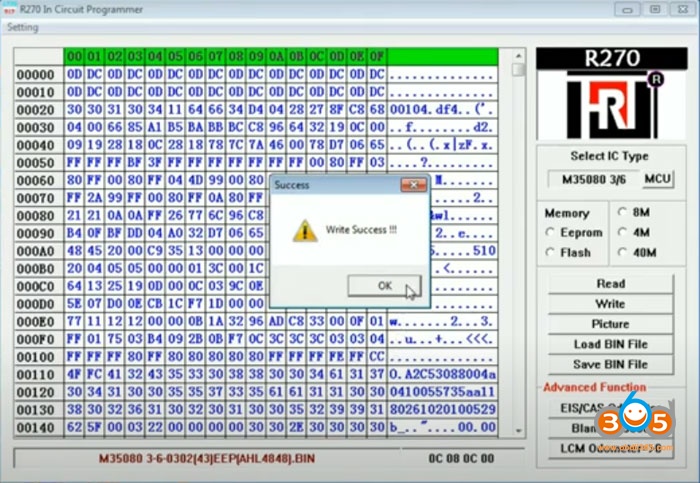Click hex cell 64 in row 000C0
The image size is (700, 483).
pos(74,286)
